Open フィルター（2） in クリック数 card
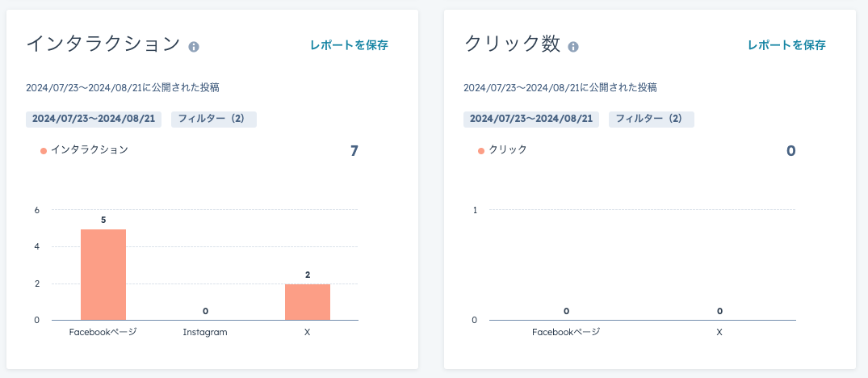This screenshot has width=868, height=378. 652,119
